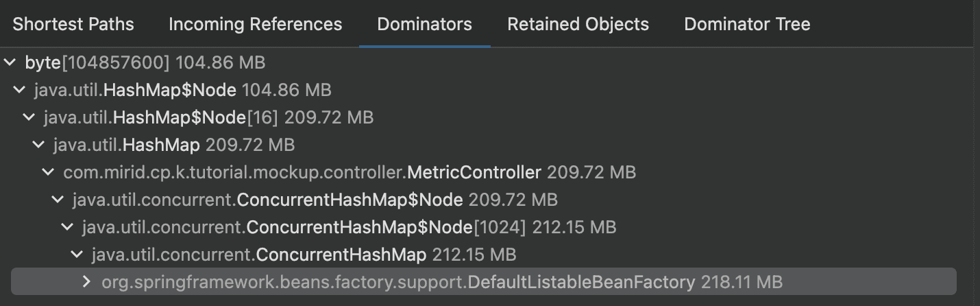Select the ConcurrentHashMap$Node[1024] 212.15 MB row
This screenshot has width=980, height=306.
tap(349, 227)
